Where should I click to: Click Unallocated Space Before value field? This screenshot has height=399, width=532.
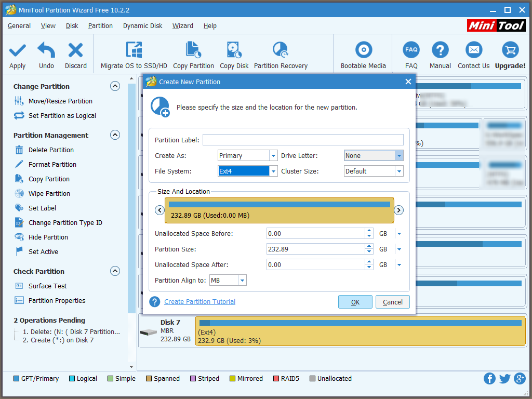click(x=315, y=234)
